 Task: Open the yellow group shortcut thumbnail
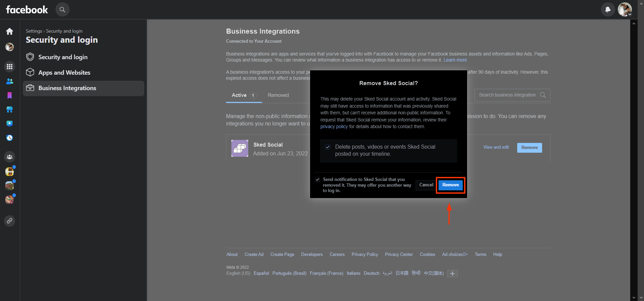point(10,172)
